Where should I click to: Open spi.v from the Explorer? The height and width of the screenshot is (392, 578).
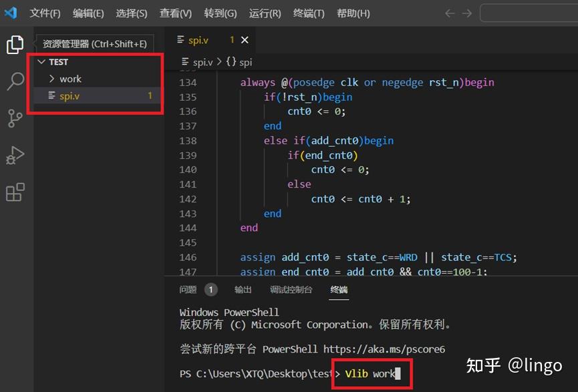coord(70,95)
